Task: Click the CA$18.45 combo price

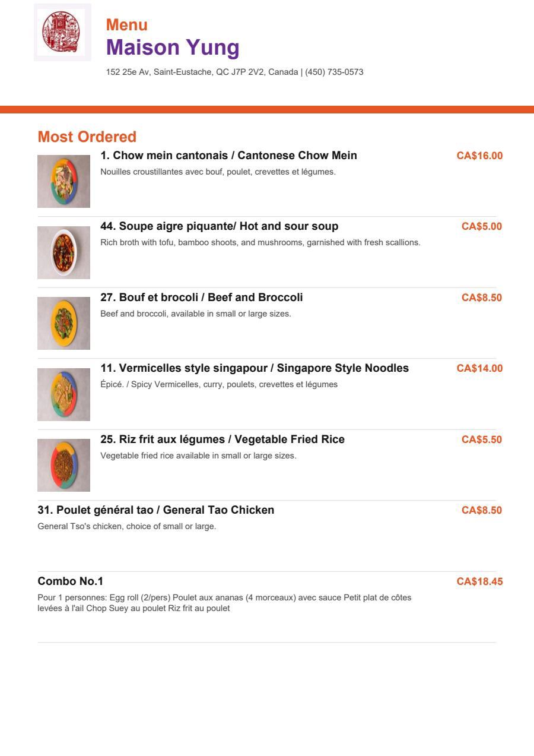Action: tap(479, 581)
